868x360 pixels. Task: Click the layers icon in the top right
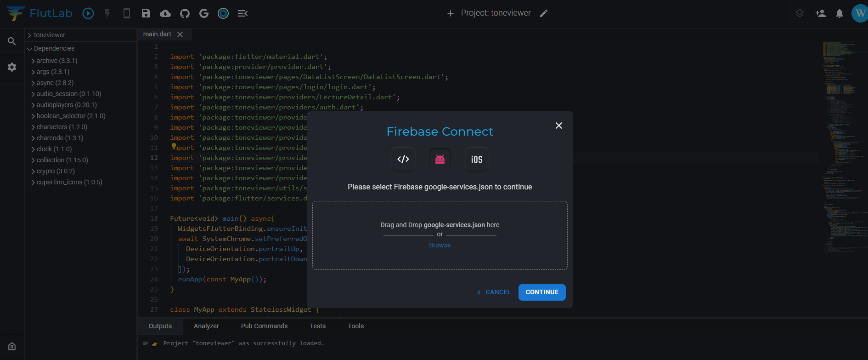pyautogui.click(x=800, y=13)
